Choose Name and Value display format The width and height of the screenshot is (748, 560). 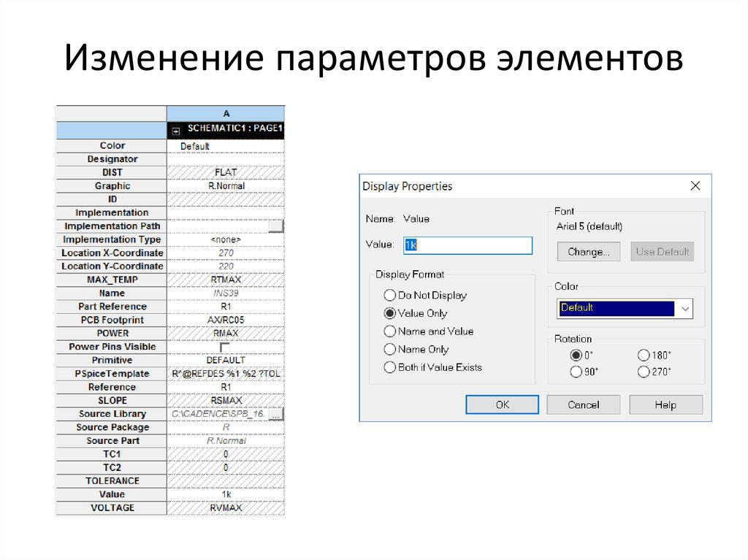[x=389, y=331]
